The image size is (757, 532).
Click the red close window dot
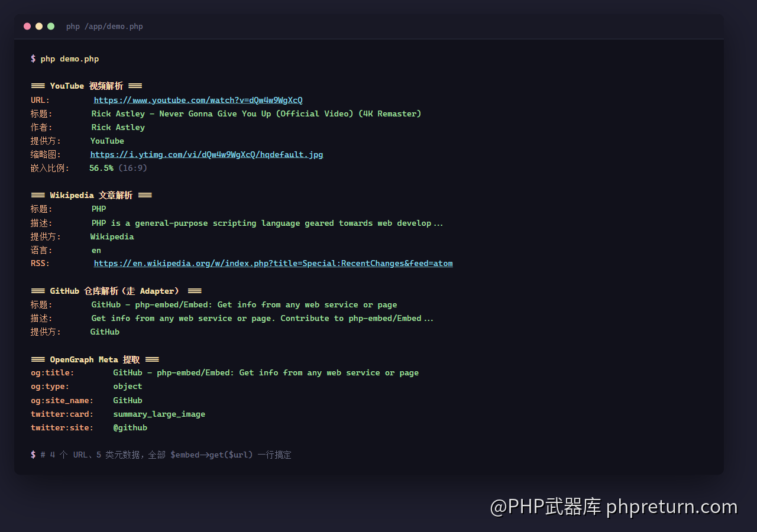[27, 26]
